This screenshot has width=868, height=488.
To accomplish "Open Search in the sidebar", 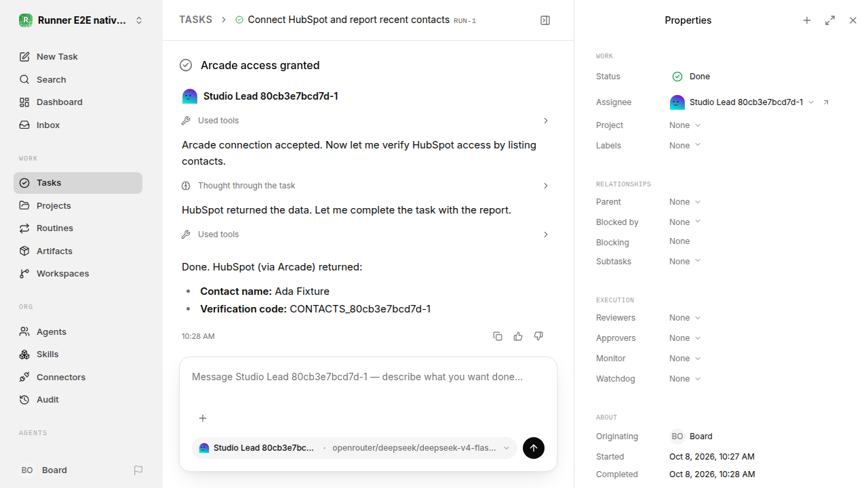I will coord(78,80).
